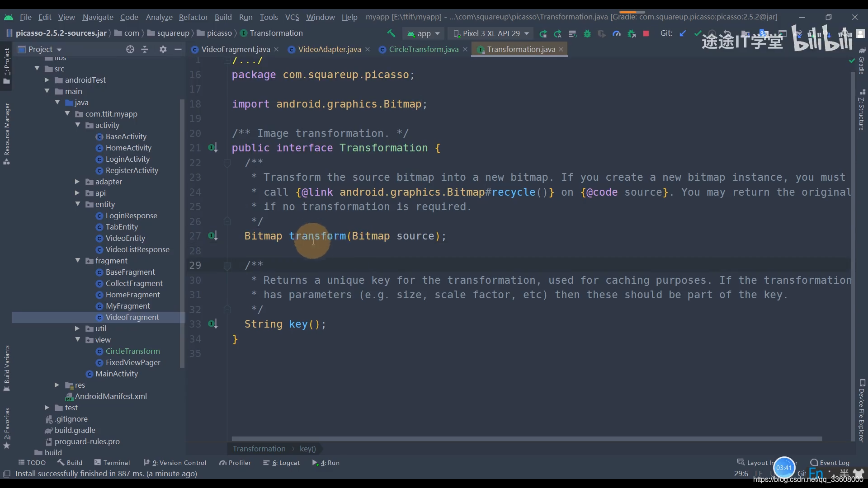Click the Apply Code Changes icon
The width and height of the screenshot is (868, 488).
pos(572,33)
